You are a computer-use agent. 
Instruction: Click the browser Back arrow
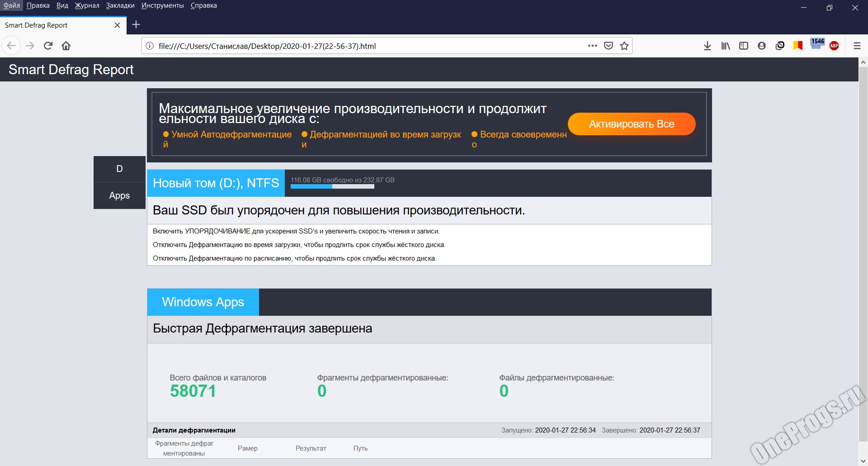pos(11,46)
